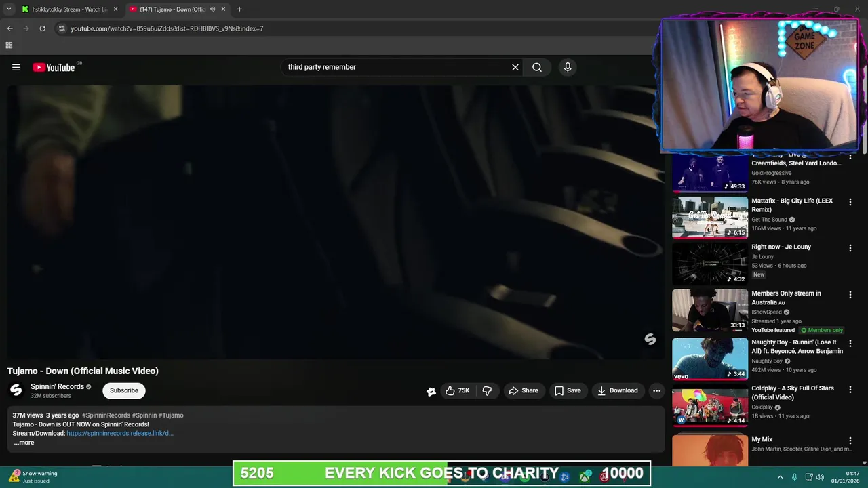Play Creamfields Steel Yard London thumbnail
The width and height of the screenshot is (868, 488).
tap(710, 174)
